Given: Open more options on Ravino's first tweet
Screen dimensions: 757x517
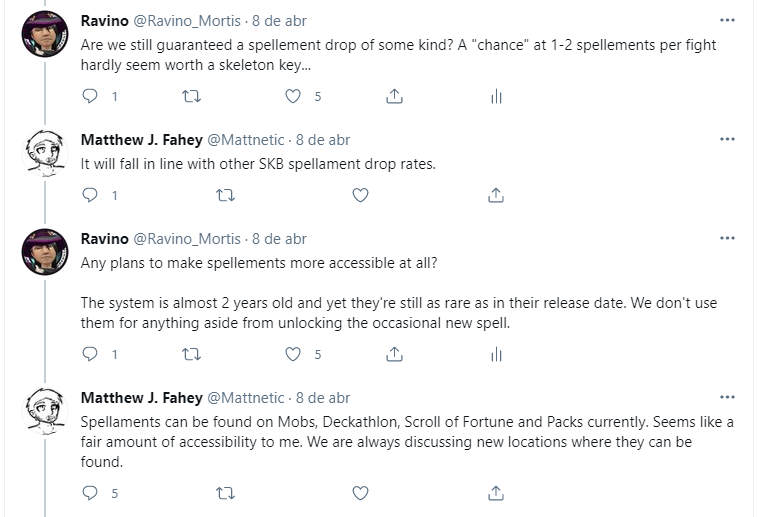Looking at the screenshot, I should coord(727,20).
